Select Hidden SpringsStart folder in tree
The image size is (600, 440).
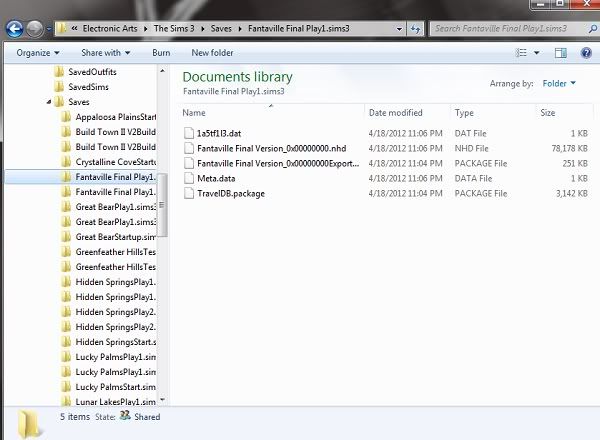(x=116, y=342)
